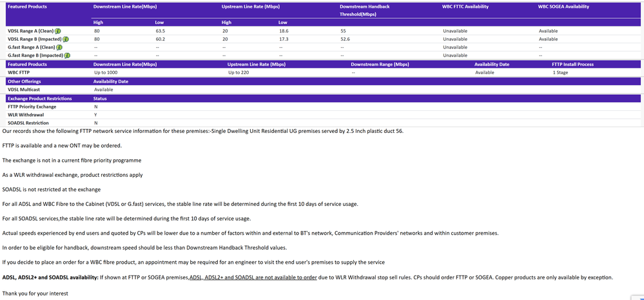Select the G.fast Range B (Impacted) row label
This screenshot has height=300, width=644.
[x=35, y=55]
